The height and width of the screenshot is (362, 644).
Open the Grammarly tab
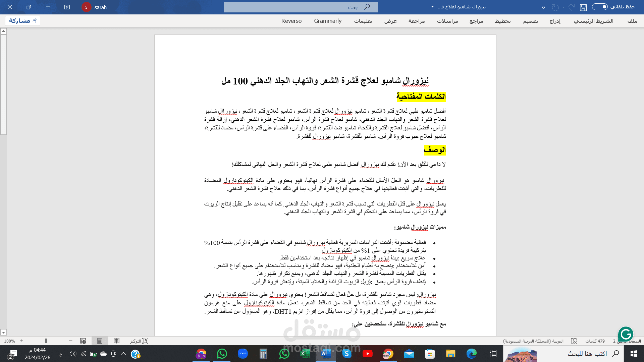click(328, 21)
